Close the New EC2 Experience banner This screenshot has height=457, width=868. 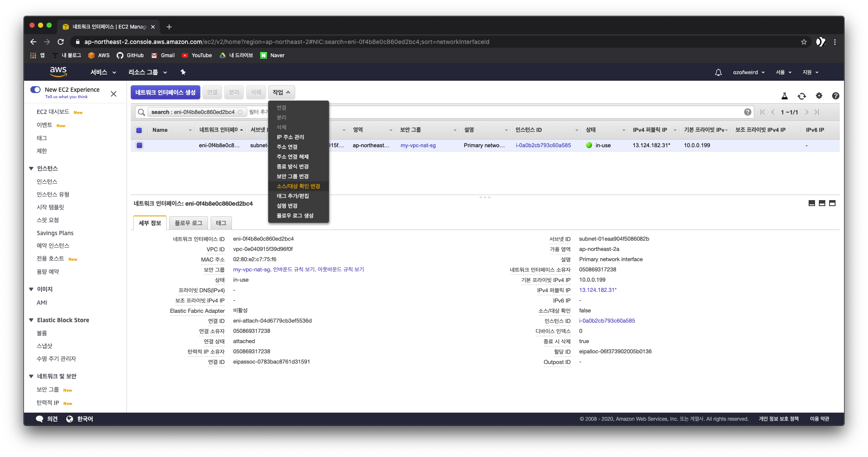[114, 94]
